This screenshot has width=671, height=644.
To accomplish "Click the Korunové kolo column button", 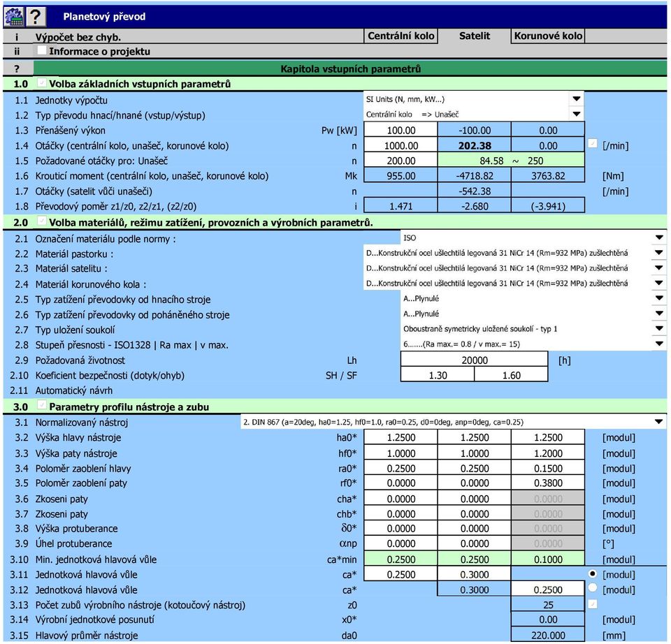I will click(548, 36).
